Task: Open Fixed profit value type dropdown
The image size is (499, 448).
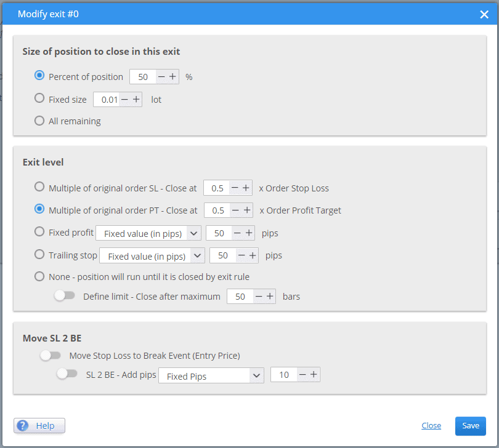Action: pyautogui.click(x=148, y=233)
